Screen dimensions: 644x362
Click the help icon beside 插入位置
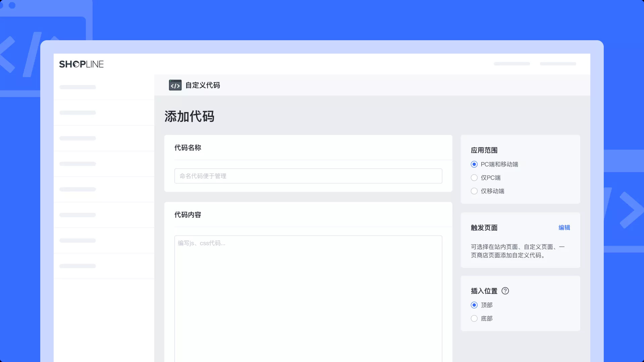pyautogui.click(x=505, y=291)
